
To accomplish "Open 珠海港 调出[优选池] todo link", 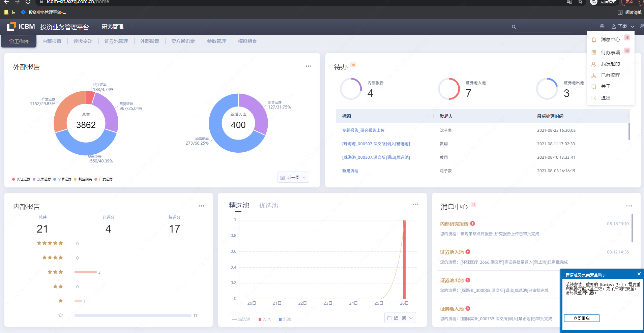I will pos(376,157).
